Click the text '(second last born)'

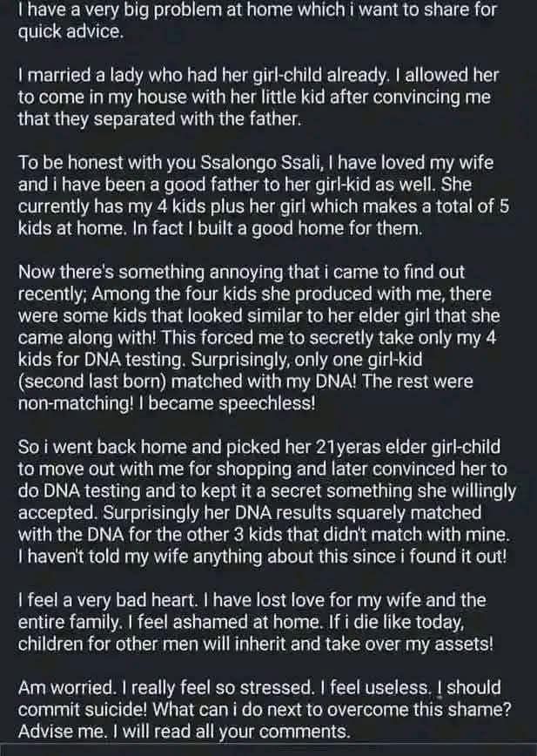(x=92, y=381)
